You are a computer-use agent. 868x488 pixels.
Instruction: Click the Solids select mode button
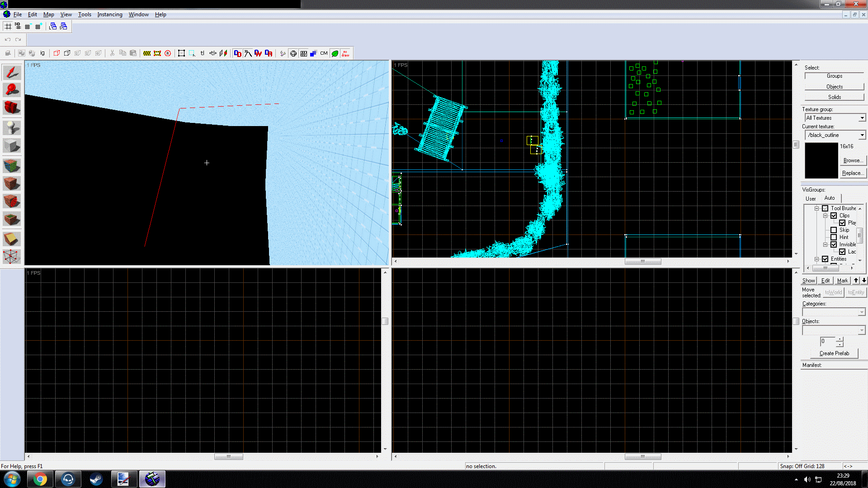pos(834,97)
